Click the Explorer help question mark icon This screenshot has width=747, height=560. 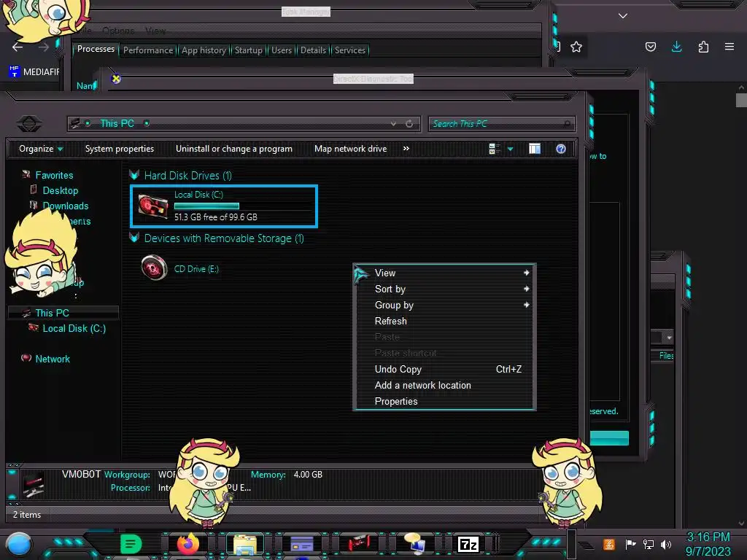tap(561, 149)
